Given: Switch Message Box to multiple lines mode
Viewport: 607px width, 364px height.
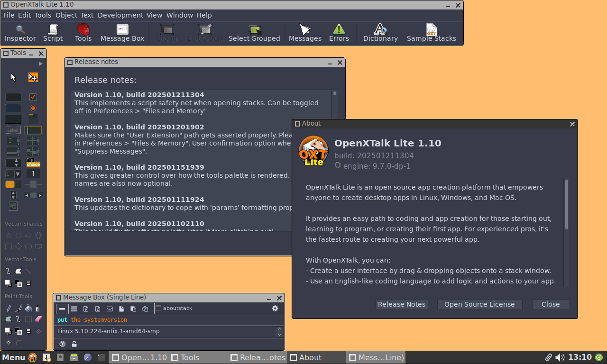Looking at the screenshot, I should 74,309.
